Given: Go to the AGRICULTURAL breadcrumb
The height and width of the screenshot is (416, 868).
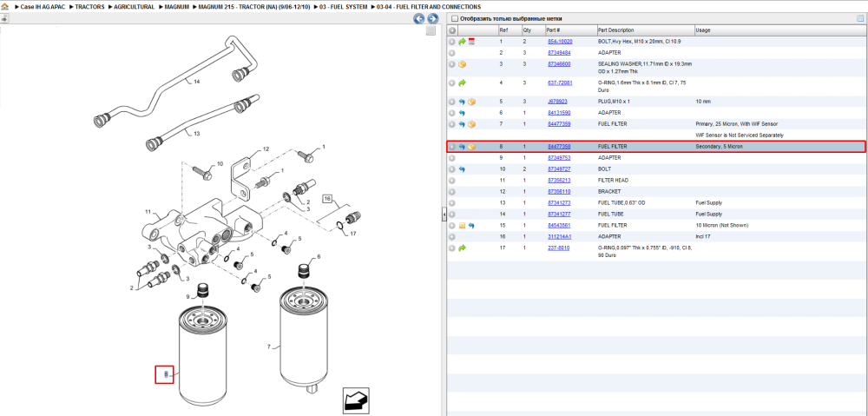Looking at the screenshot, I should click(135, 7).
